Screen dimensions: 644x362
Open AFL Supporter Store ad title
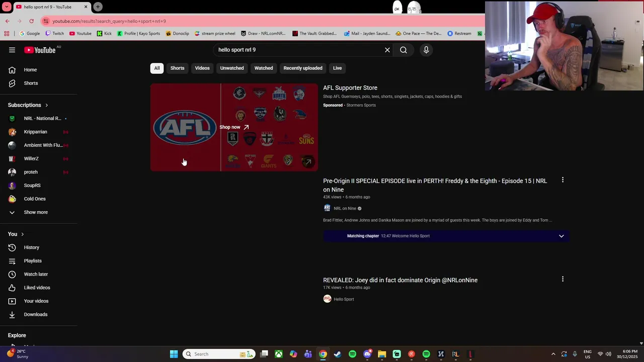tap(350, 88)
